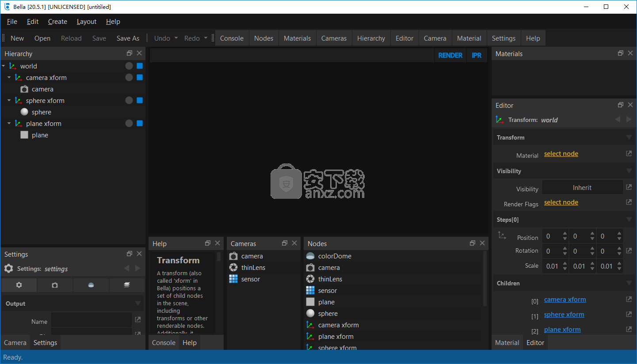Select camera xform icon in Nodes panel
This screenshot has height=364, width=637.
pos(310,325)
